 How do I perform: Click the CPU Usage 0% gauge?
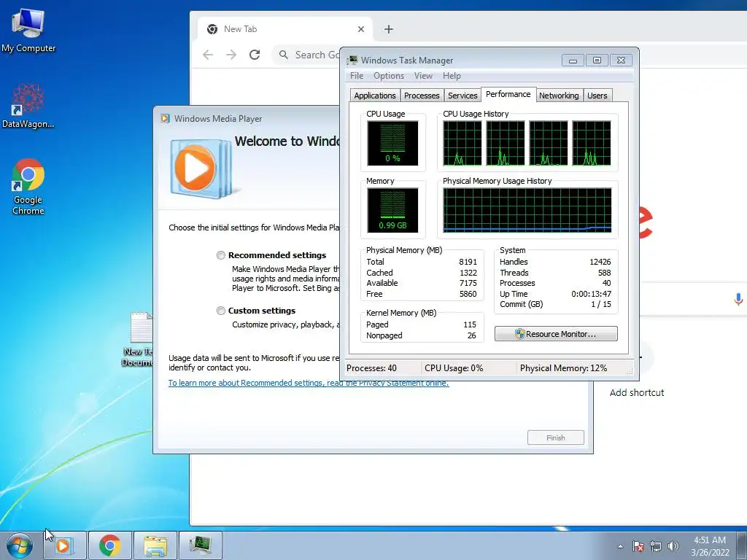pyautogui.click(x=392, y=143)
